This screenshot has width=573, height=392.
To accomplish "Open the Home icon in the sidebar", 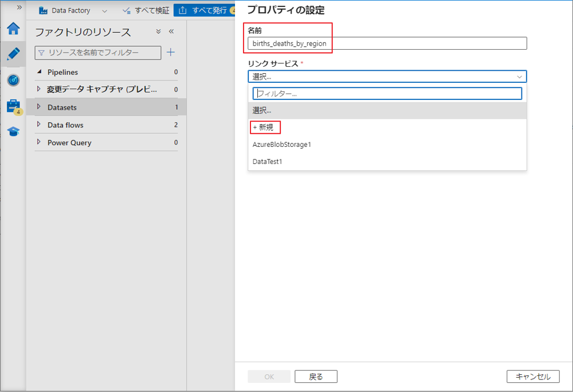I will click(13, 29).
